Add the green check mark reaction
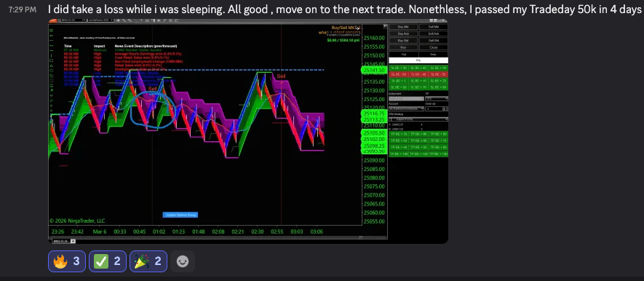Viewport: 644px width, 281px height. [108, 261]
